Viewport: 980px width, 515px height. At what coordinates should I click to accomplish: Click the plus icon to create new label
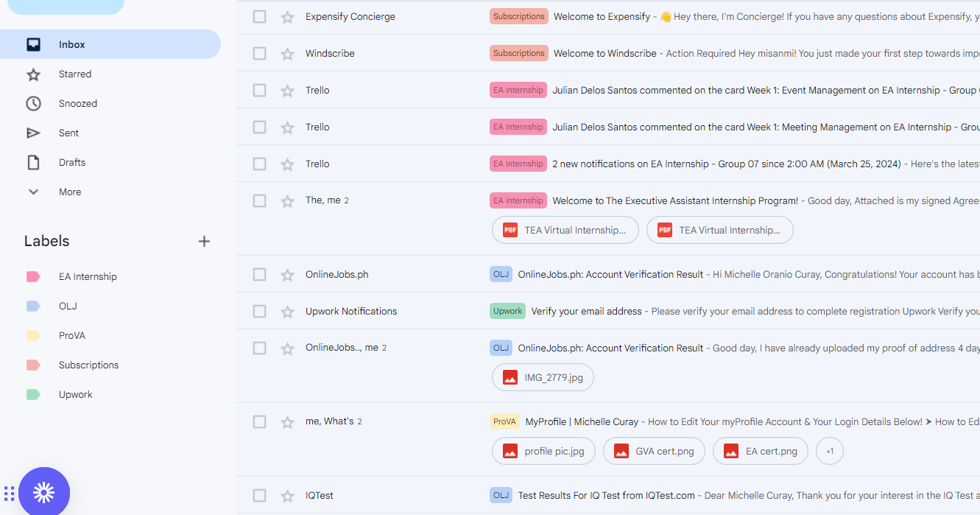pos(204,241)
